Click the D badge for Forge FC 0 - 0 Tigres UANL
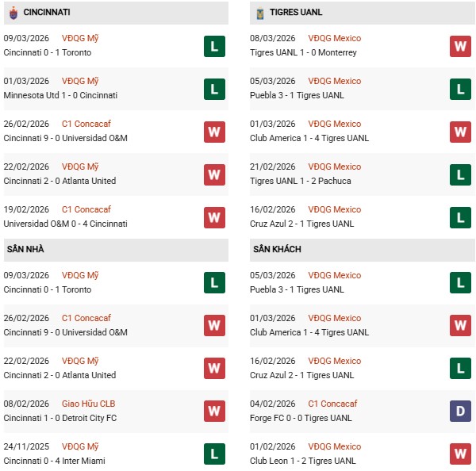 coord(460,412)
